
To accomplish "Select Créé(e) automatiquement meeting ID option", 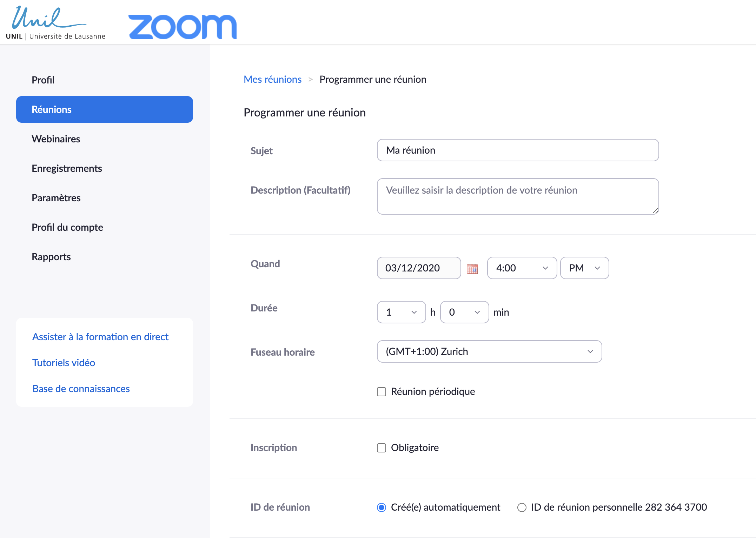I will pos(382,507).
